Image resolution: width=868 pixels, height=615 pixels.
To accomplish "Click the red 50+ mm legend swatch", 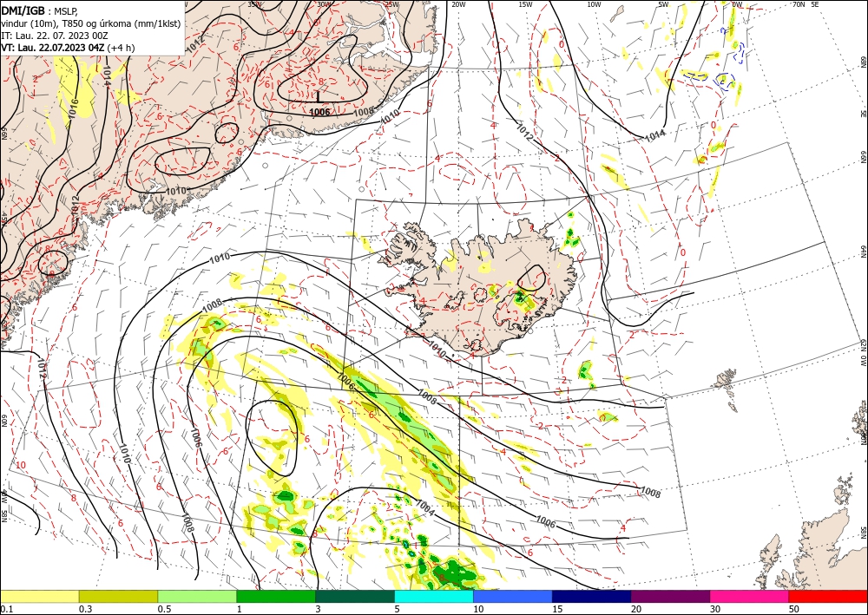I will pos(828,596).
